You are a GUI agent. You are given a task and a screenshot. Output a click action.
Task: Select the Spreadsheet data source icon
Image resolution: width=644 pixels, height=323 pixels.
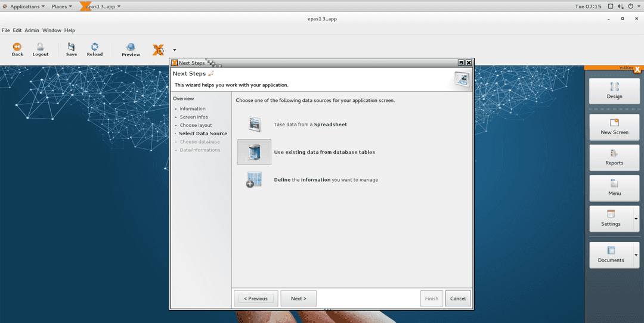[x=255, y=124]
